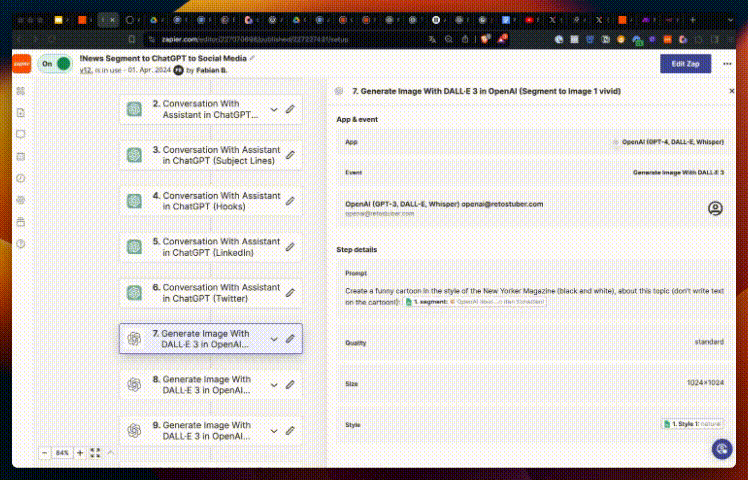Select step 8 Generate Image With DALL-E 3
The height and width of the screenshot is (480, 748).
211,385
